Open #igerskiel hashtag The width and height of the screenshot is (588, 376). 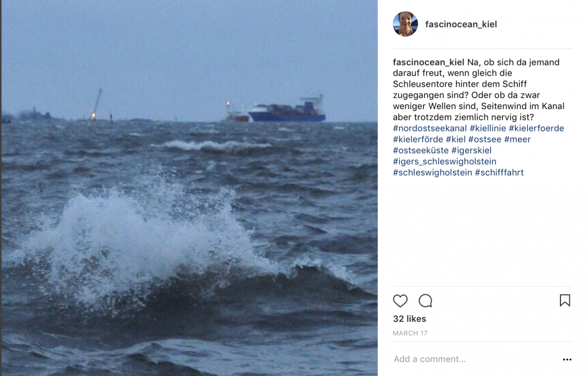click(471, 150)
